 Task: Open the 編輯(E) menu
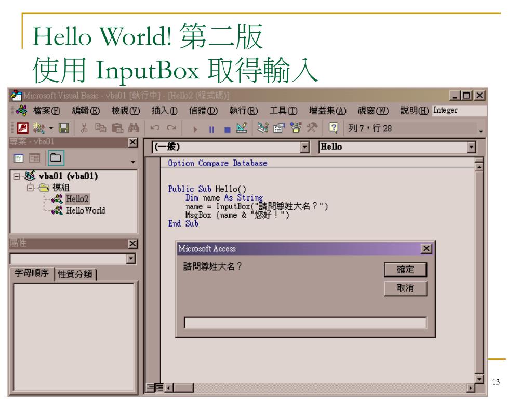pyautogui.click(x=86, y=111)
